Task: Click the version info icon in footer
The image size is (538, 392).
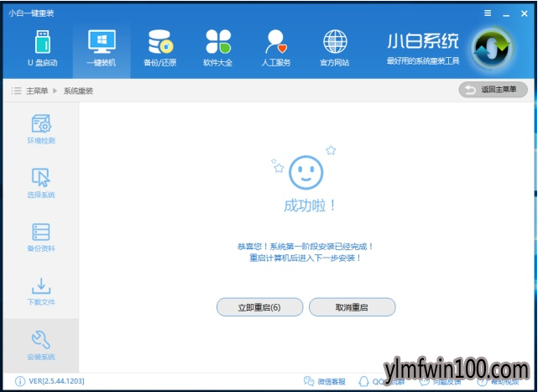Action: click(20, 381)
